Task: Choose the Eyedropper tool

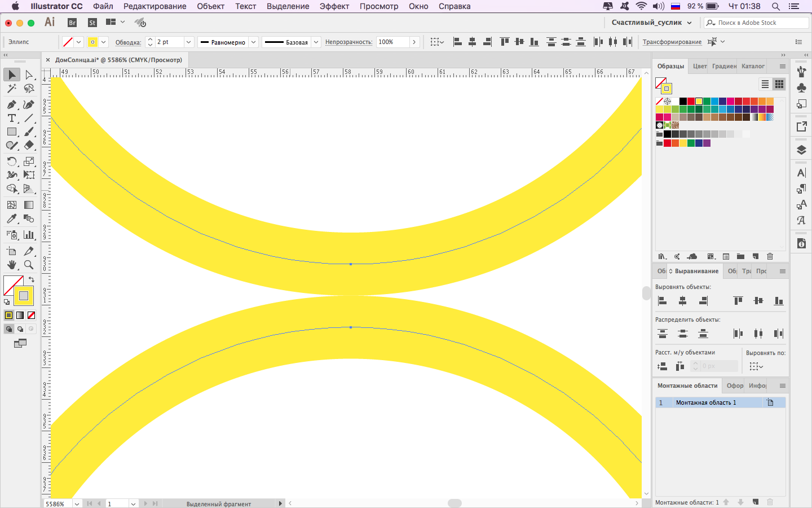Action: 11,219
